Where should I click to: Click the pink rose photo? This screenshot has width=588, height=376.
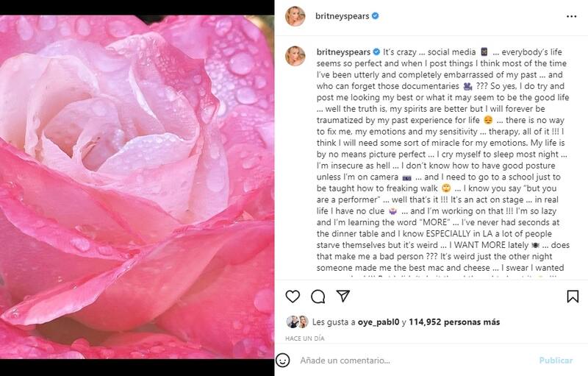pyautogui.click(x=137, y=188)
